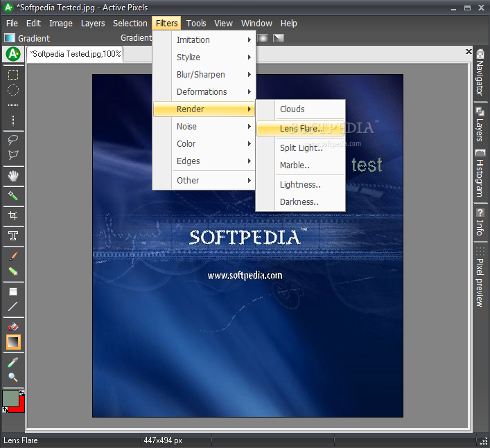Viewport: 490px width, 448px height.
Task: Select the filled rectangle shape tool
Action: pyautogui.click(x=12, y=292)
